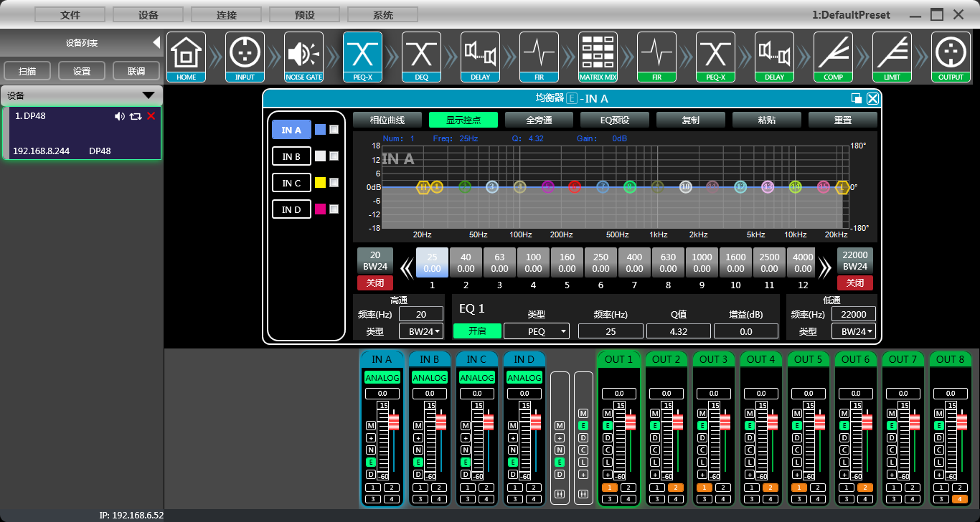
Task: Click the 低通 frequency field showing 22000
Action: click(x=854, y=315)
